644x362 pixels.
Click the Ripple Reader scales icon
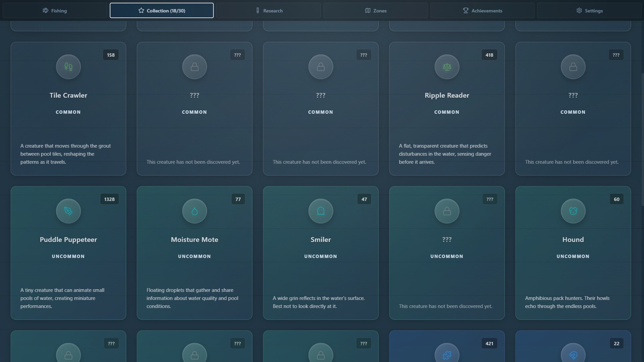[447, 67]
